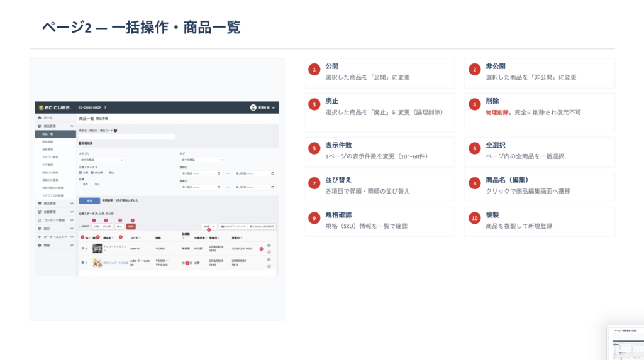This screenshot has width=644, height=360.
Task: Click the red number 10 badge in the legend
Action: click(474, 218)
